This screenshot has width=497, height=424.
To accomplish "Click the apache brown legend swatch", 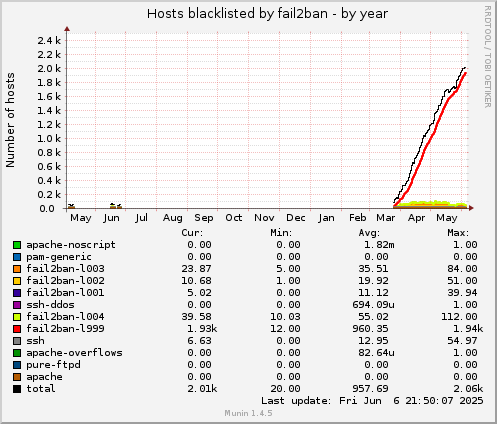I will pos(17,377).
